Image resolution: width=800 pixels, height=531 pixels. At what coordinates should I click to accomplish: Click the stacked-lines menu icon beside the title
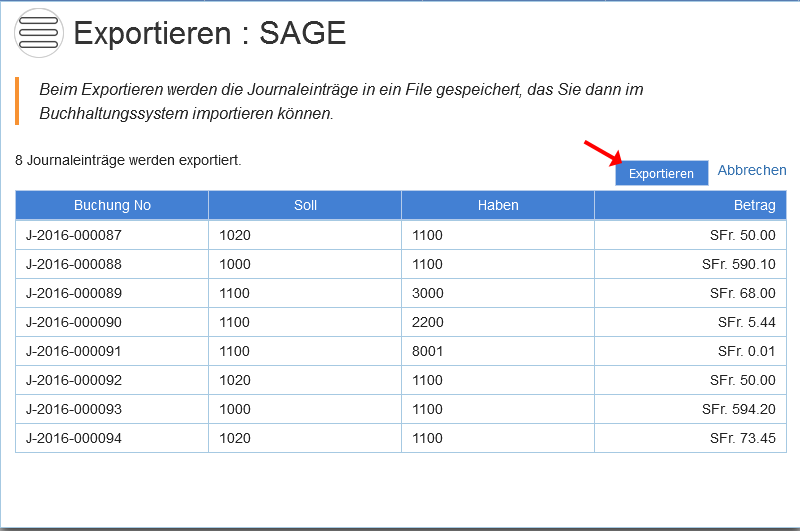39,33
